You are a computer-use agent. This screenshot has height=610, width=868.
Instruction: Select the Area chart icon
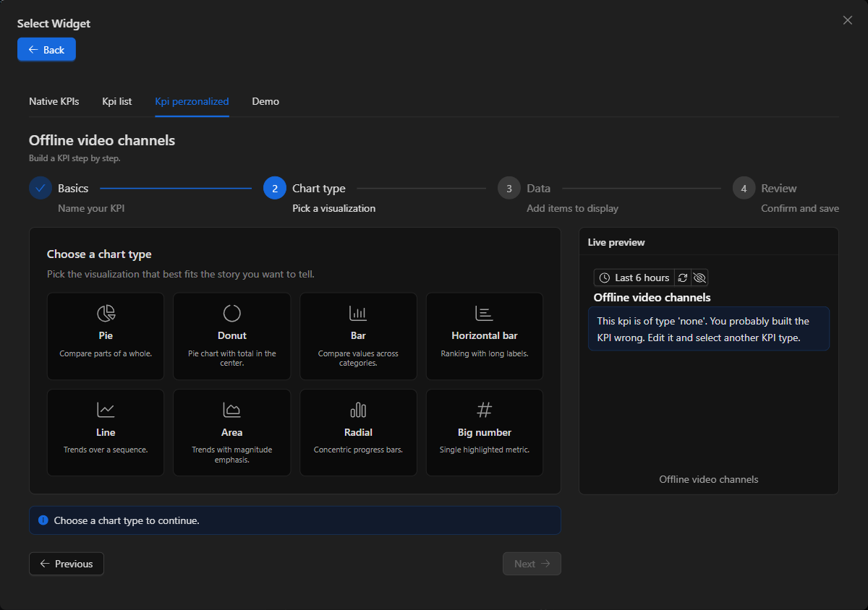(231, 410)
